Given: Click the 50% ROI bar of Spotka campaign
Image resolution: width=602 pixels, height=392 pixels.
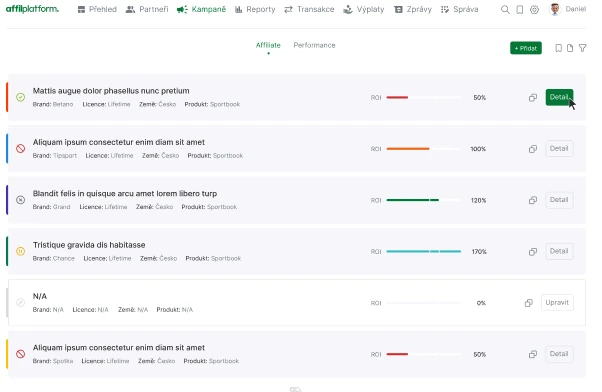Looking at the screenshot, I should pos(423,354).
